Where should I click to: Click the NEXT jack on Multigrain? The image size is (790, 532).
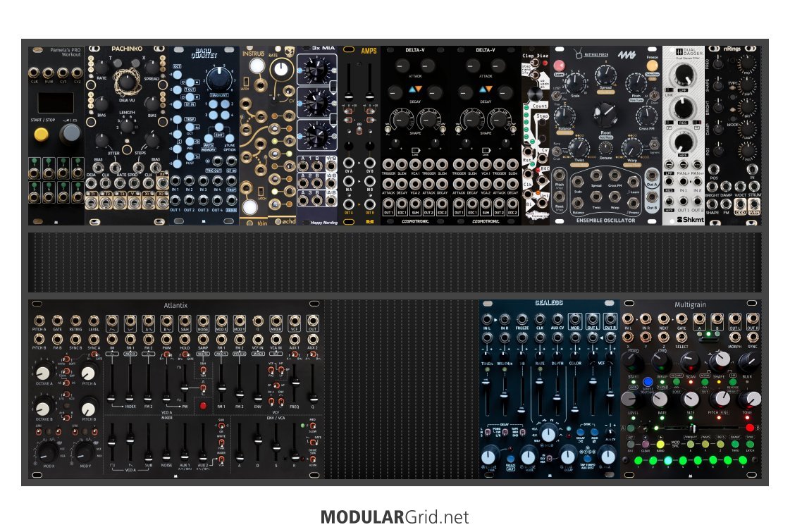(664, 319)
